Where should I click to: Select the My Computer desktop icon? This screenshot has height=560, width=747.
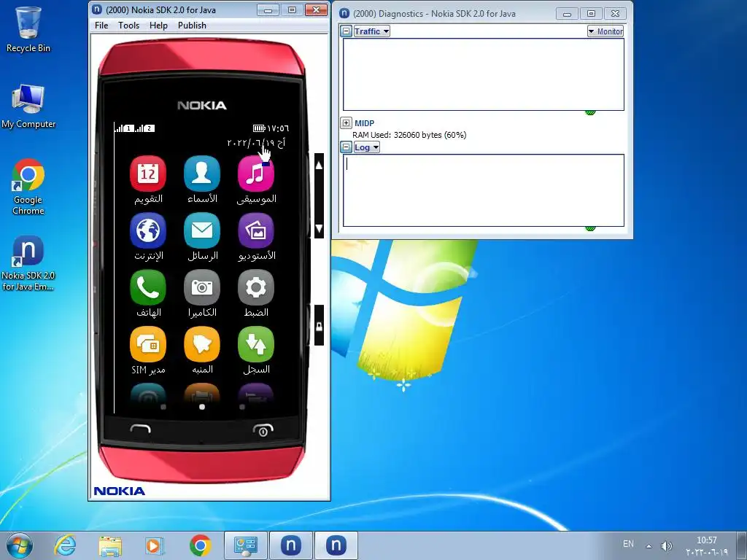pos(28,106)
